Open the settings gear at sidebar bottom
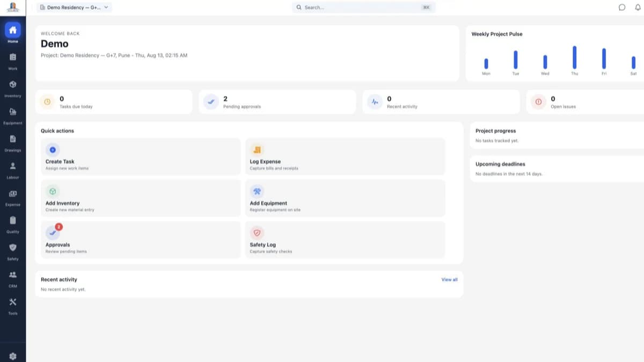The image size is (644, 362). coord(13,356)
